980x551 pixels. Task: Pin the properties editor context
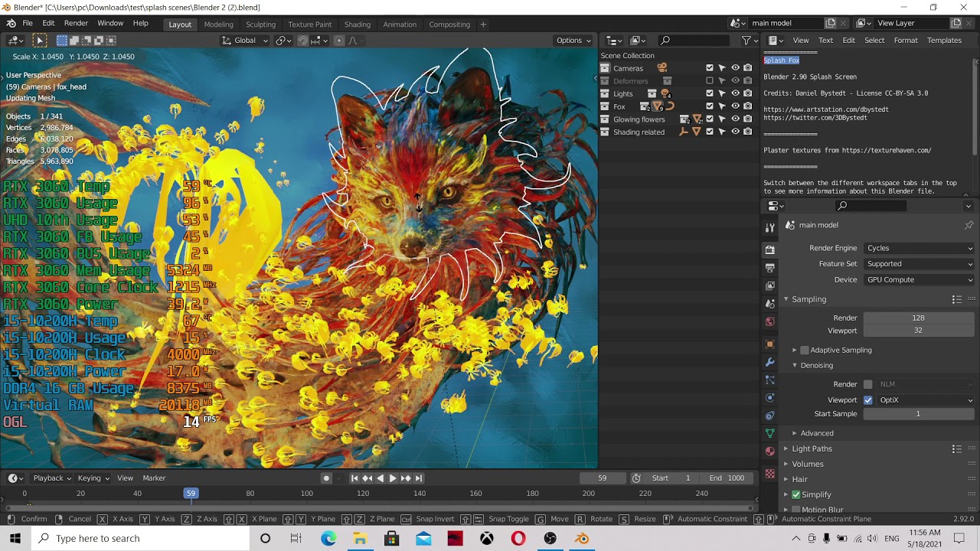pyautogui.click(x=969, y=225)
